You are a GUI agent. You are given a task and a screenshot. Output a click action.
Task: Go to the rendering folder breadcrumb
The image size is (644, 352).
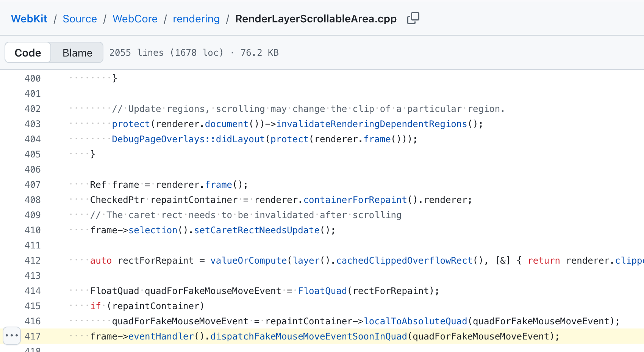(196, 19)
